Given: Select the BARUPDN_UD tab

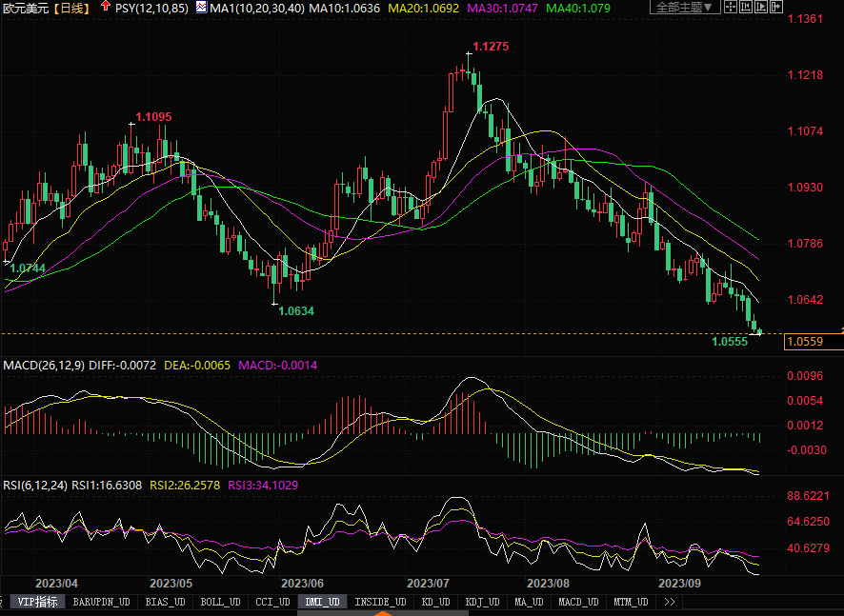Looking at the screenshot, I should tap(99, 602).
